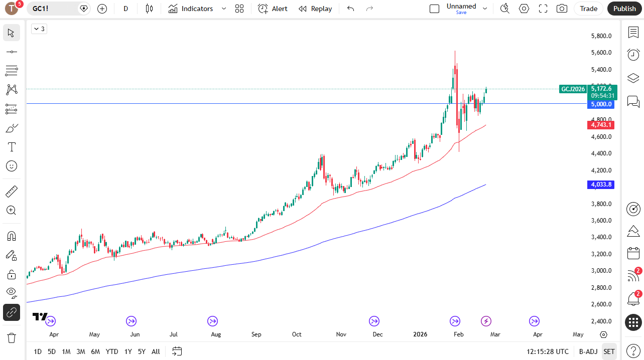Open the Pine editor mountain icon
This screenshot has height=360, width=644.
point(633,231)
